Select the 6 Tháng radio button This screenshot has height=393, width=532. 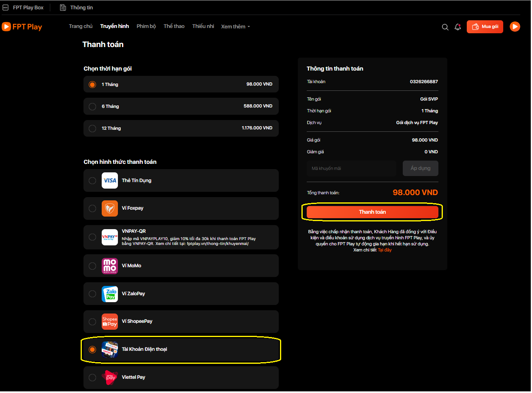tap(92, 107)
